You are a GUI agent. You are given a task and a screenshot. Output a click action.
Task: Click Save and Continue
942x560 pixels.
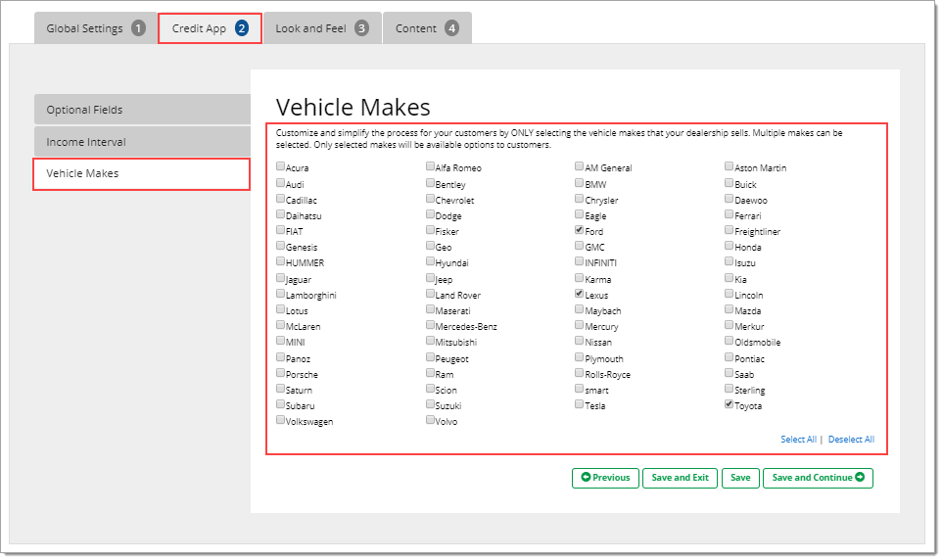(x=818, y=478)
